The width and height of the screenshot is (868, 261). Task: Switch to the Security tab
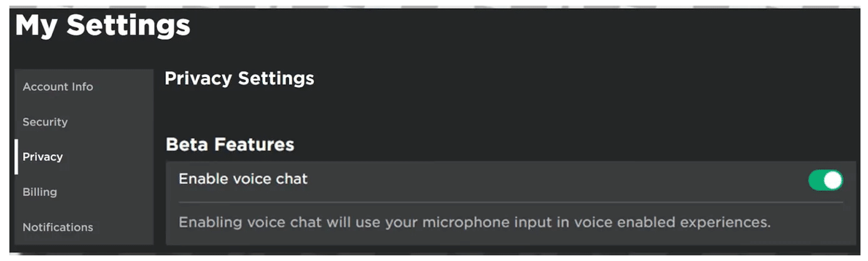tap(45, 122)
